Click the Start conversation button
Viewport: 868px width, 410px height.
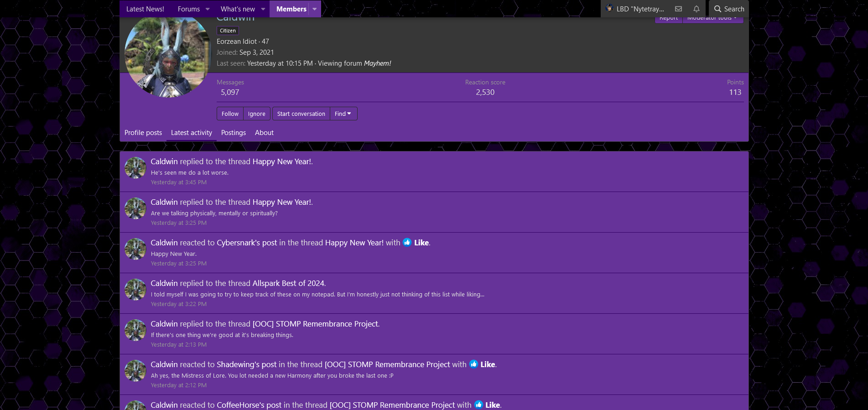tap(301, 114)
